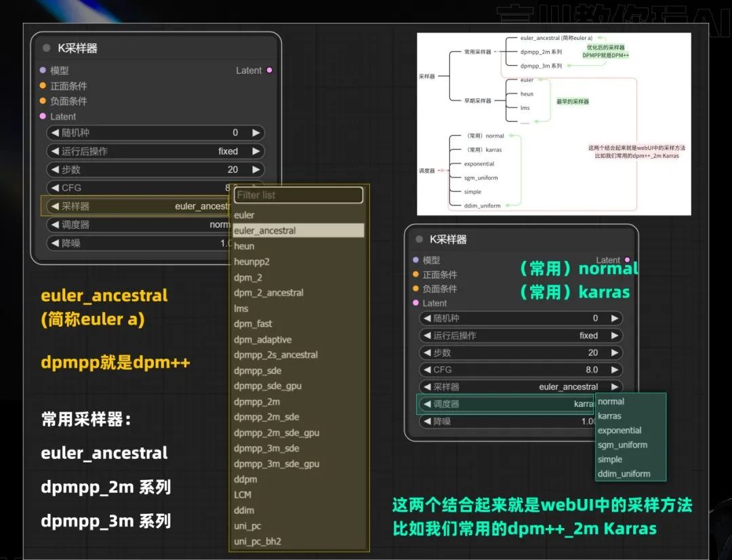Click 模型 input port on left K采样器

click(43, 70)
